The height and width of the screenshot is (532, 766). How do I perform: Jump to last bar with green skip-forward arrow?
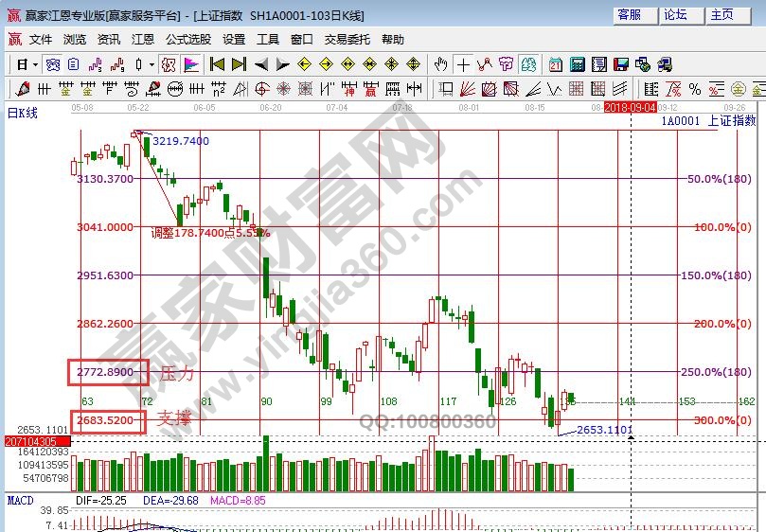[x=239, y=64]
